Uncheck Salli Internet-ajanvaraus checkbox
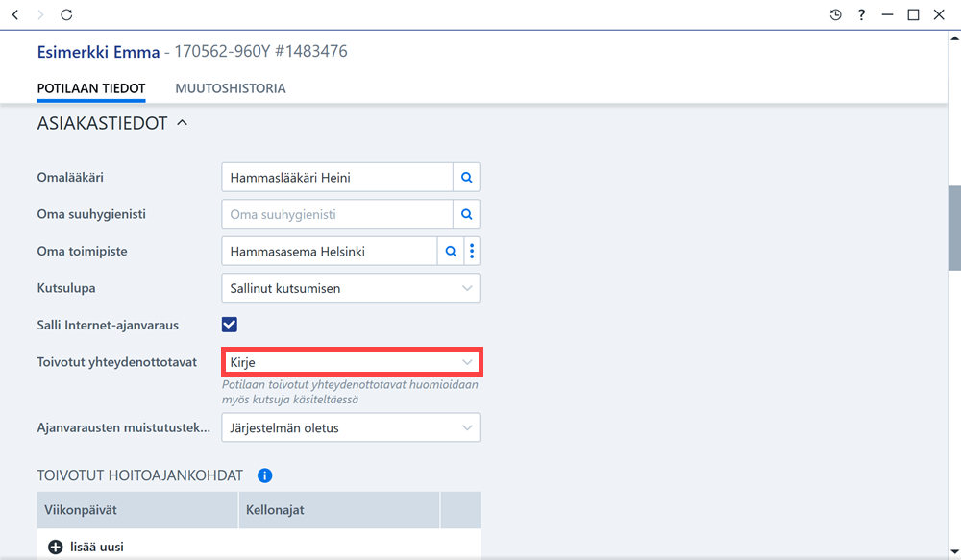The image size is (961, 560). tap(230, 325)
